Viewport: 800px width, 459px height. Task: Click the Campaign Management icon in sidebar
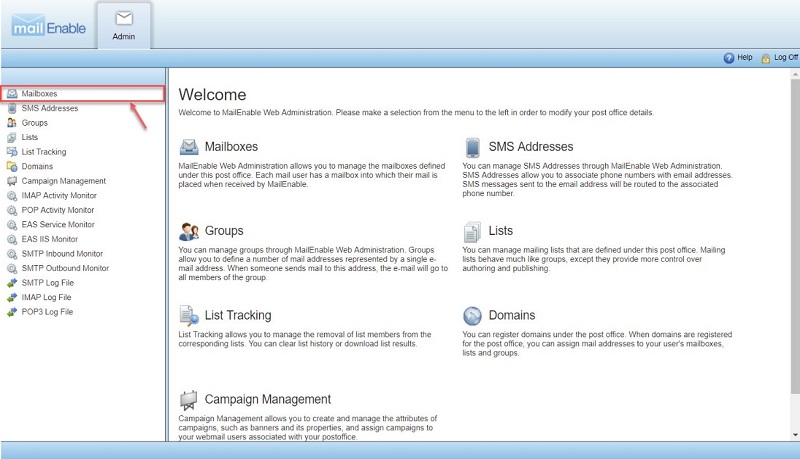(x=12, y=181)
